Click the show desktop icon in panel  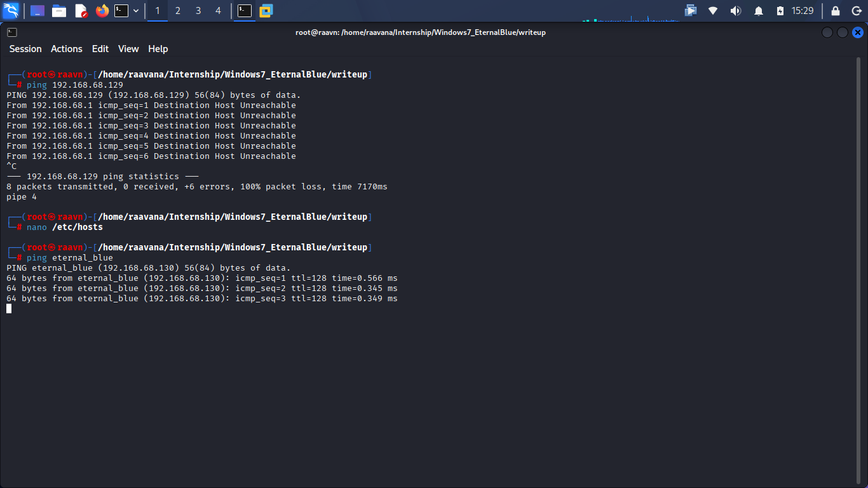point(37,11)
